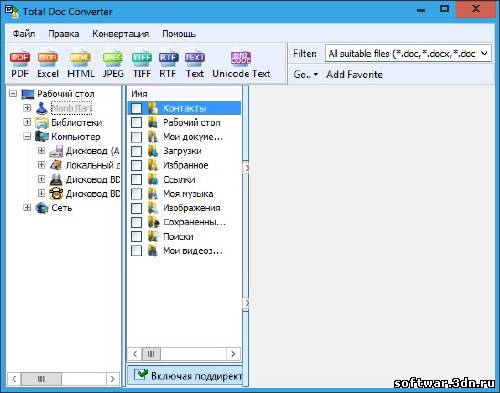Select the Excel conversion icon
This screenshot has width=500, height=393.
48,58
